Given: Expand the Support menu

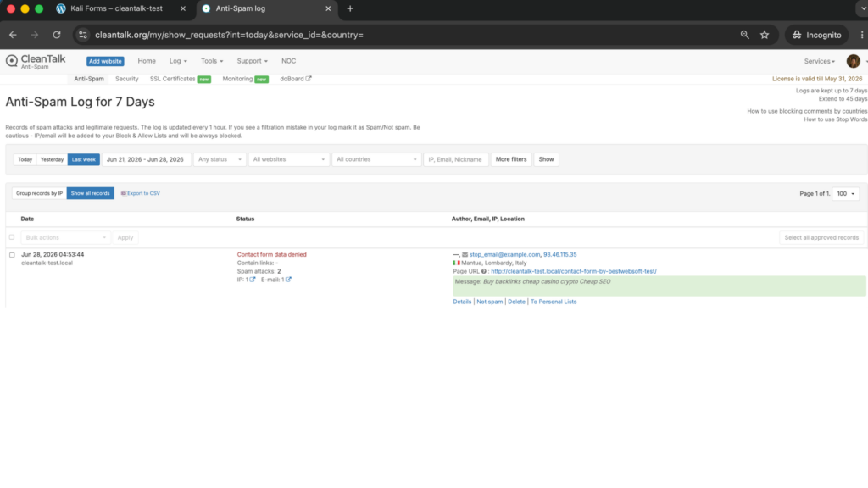Looking at the screenshot, I should 252,61.
